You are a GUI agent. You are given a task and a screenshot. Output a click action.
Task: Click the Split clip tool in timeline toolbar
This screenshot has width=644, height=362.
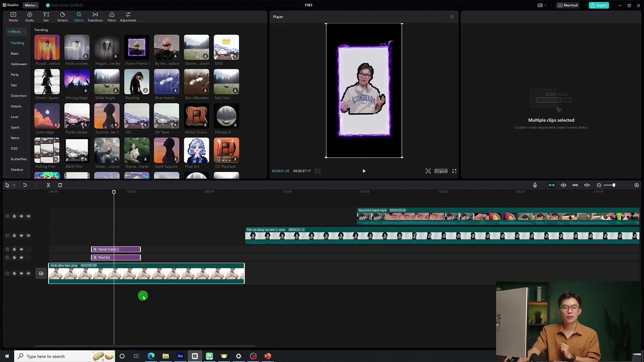click(x=48, y=185)
